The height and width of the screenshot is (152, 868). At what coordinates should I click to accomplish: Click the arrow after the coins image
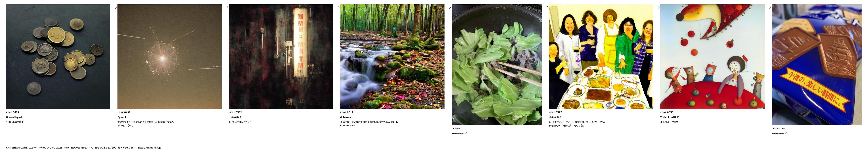click(x=114, y=7)
